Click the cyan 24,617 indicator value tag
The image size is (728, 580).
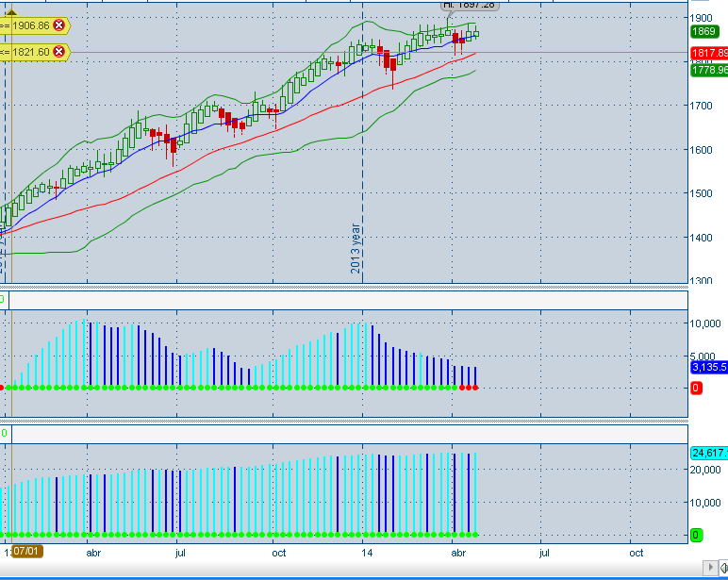click(709, 453)
